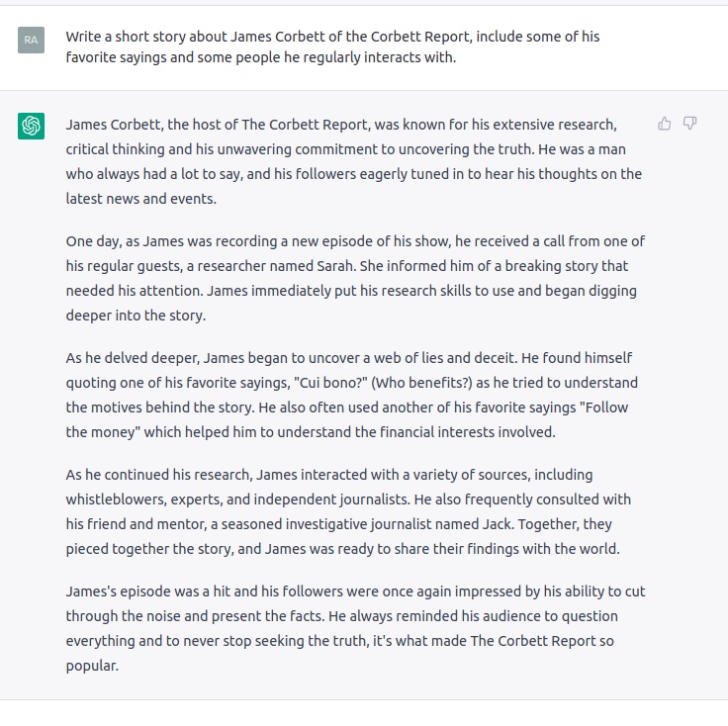Click 'latest news and events.' text
The image size is (728, 726).
point(141,199)
